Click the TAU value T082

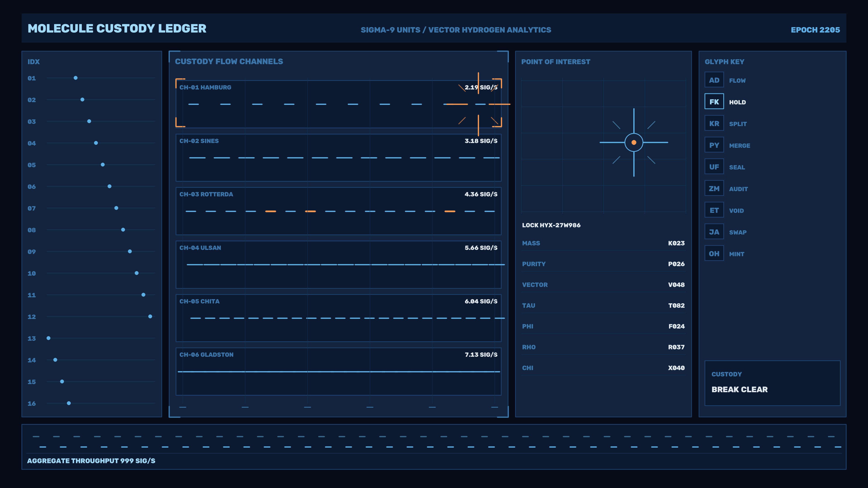tap(676, 305)
